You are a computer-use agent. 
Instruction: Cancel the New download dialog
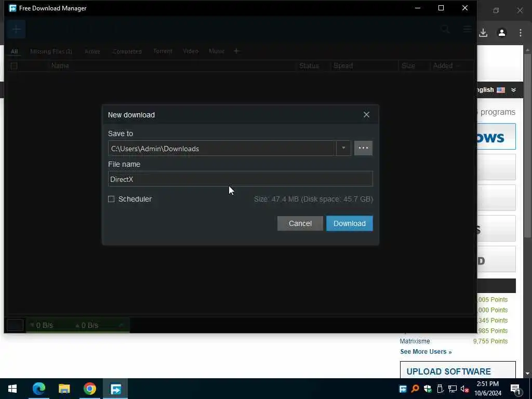pyautogui.click(x=300, y=223)
